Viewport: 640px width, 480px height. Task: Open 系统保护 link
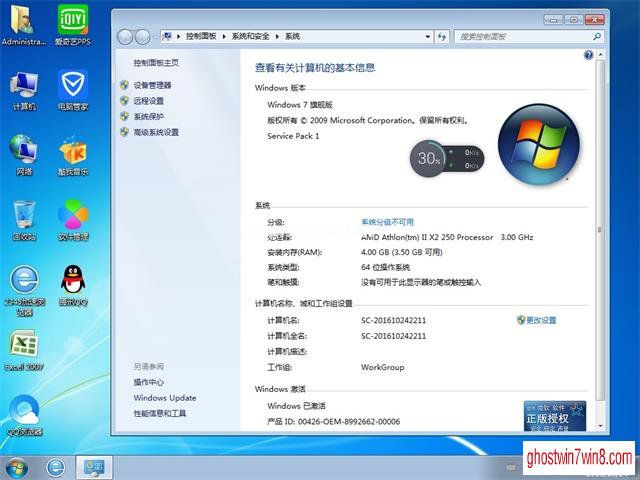149,116
